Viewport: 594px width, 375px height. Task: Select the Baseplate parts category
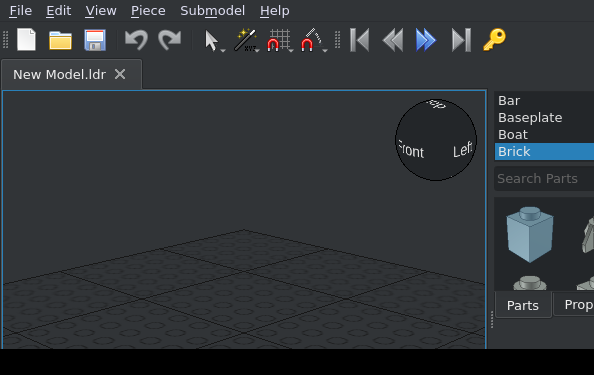[544, 118]
